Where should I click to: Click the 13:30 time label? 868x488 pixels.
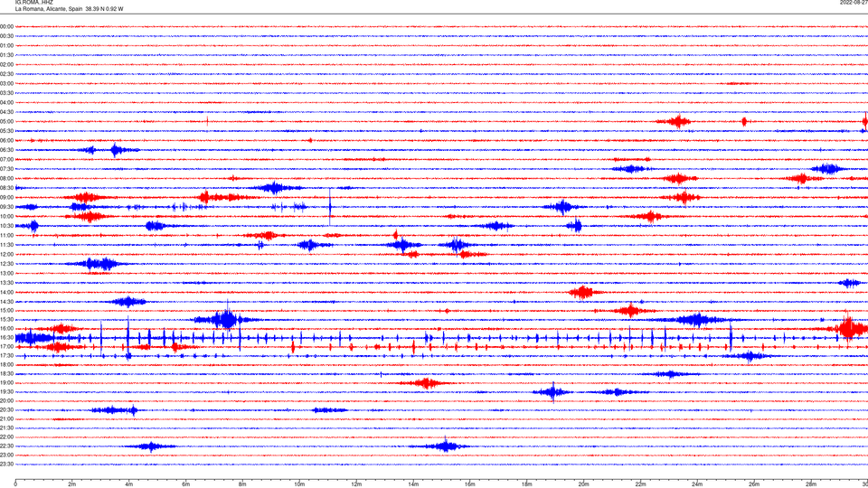[6, 283]
